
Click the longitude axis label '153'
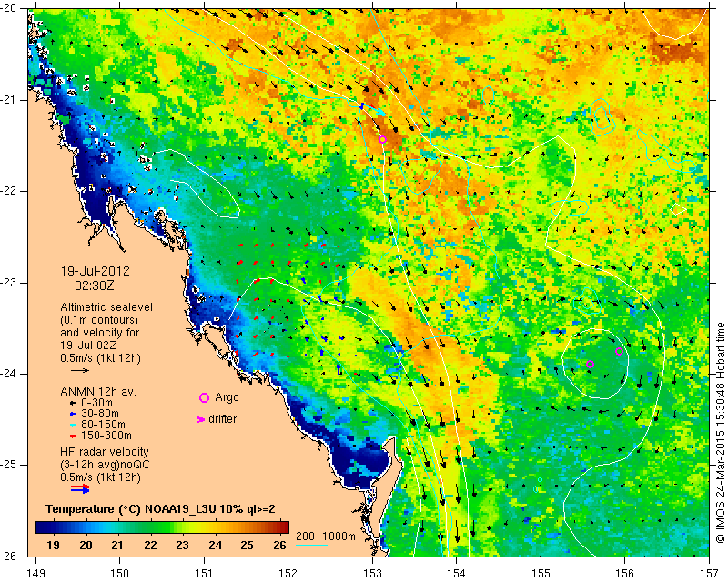click(372, 574)
